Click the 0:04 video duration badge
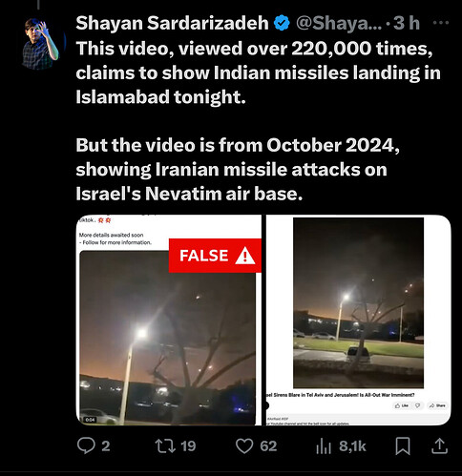Viewport: 462px width, 476px height. [91, 420]
